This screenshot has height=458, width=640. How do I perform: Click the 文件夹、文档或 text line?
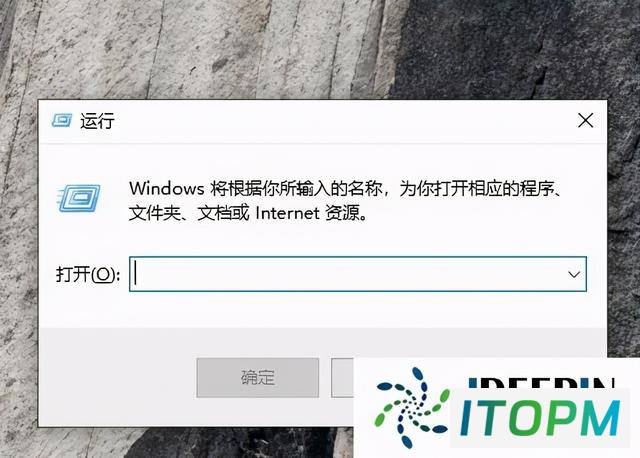(189, 213)
